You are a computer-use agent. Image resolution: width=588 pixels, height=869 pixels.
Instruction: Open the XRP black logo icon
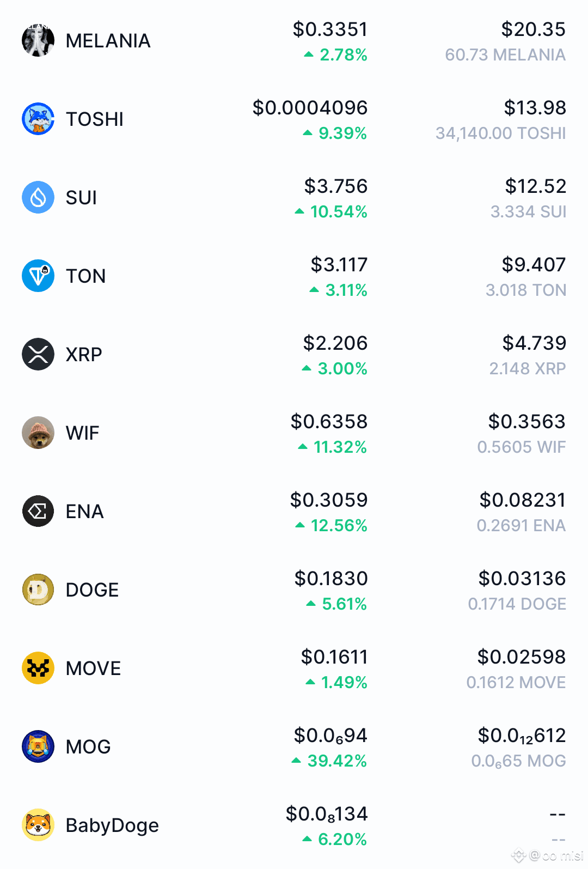point(38,354)
